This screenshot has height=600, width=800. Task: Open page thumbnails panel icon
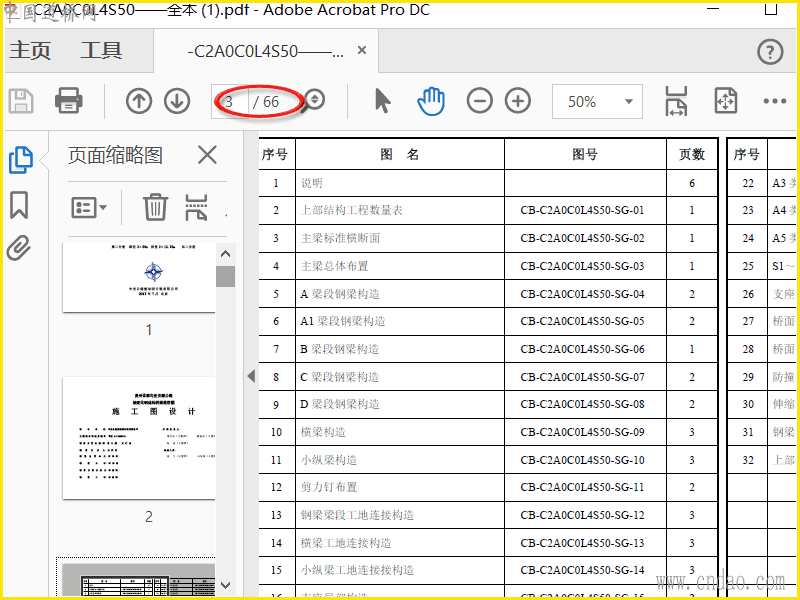tap(21, 159)
